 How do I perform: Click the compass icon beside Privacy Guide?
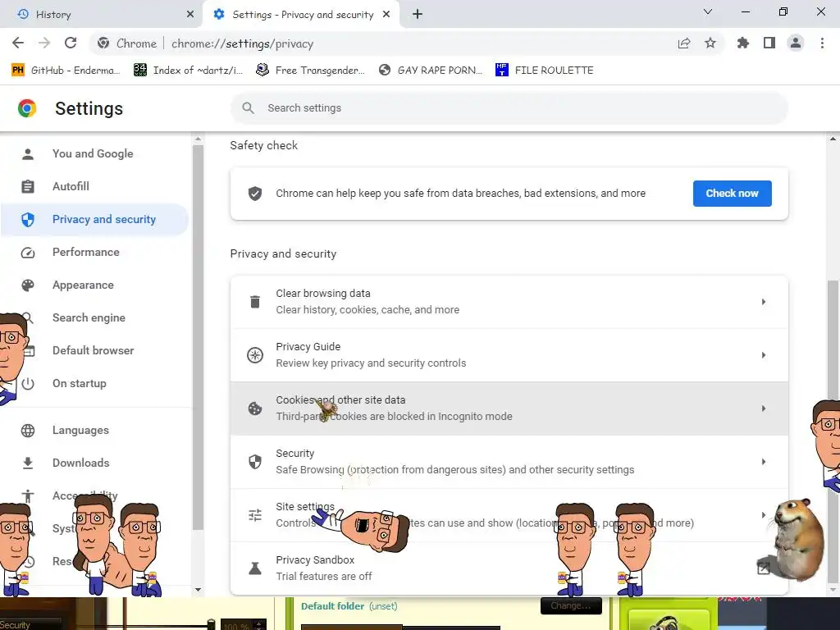click(255, 355)
